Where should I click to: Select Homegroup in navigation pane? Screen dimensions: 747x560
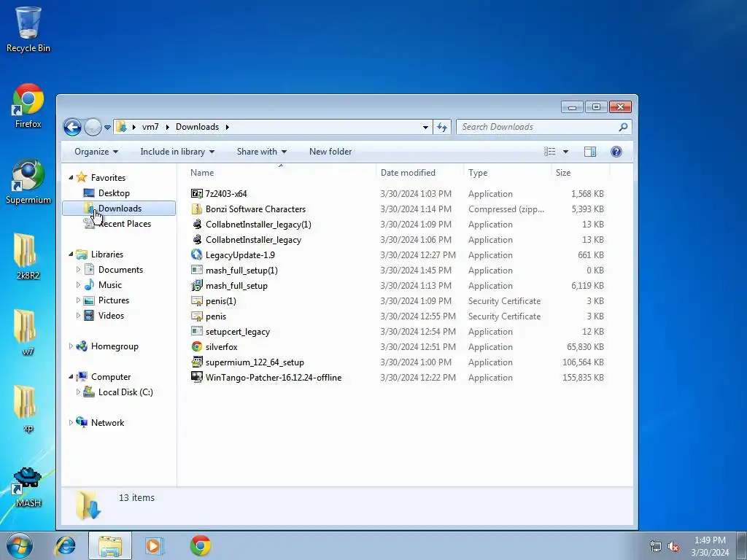[x=115, y=346]
